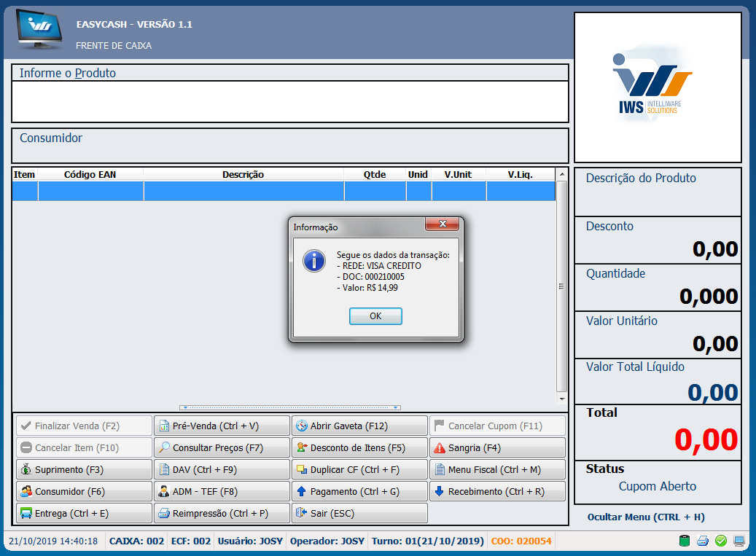Click the Informe o Produto input field
Viewport: 756px width, 556px height.
tap(289, 101)
